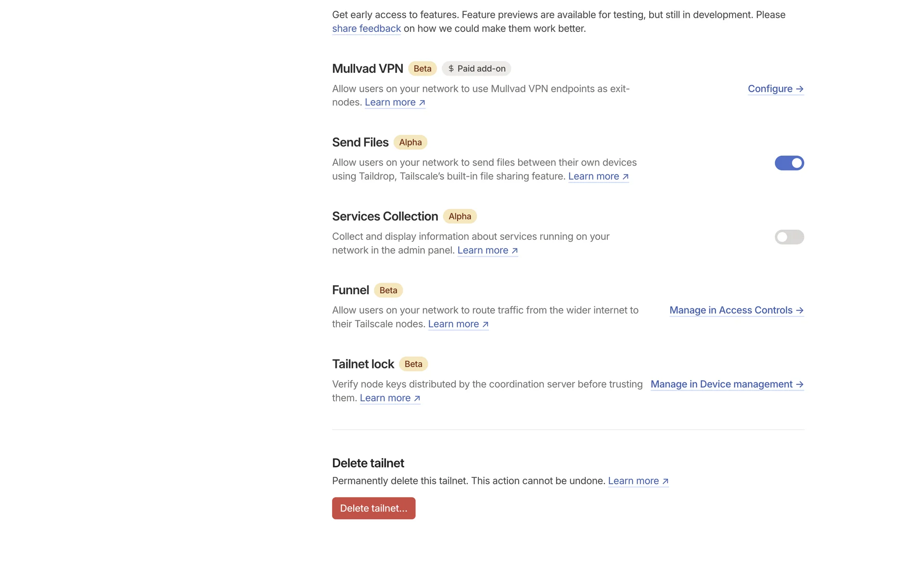This screenshot has width=924, height=578.
Task: Open Learn more under Funnel
Action: [x=458, y=324]
